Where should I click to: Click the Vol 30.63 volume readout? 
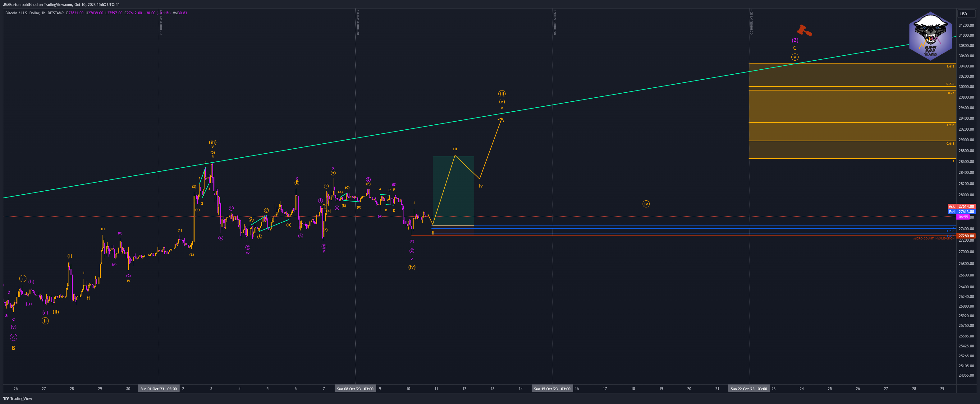[x=180, y=13]
